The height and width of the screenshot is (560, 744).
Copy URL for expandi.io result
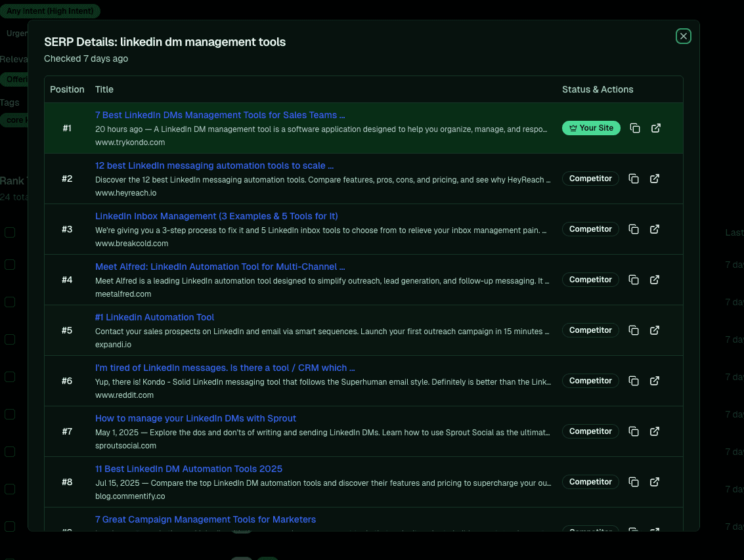[x=634, y=330]
